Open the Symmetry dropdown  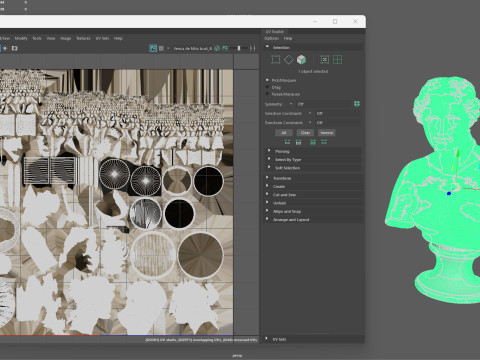(x=291, y=104)
